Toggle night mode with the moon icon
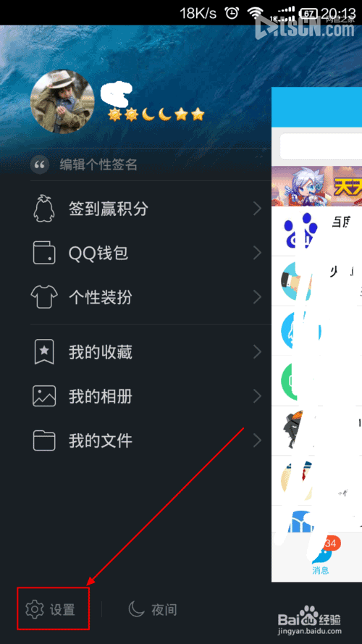This screenshot has height=644, width=362. point(137,609)
